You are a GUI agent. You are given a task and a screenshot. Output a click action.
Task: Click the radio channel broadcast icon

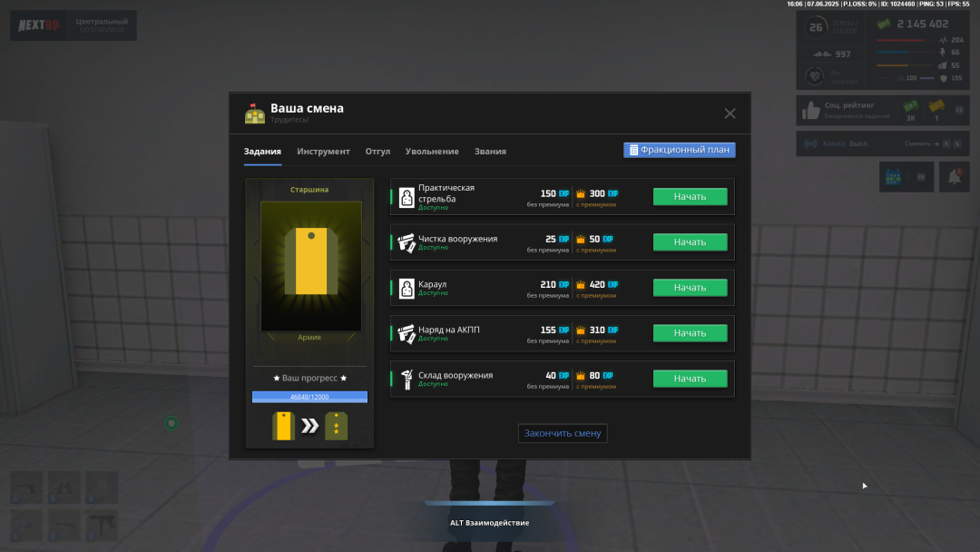(x=810, y=143)
